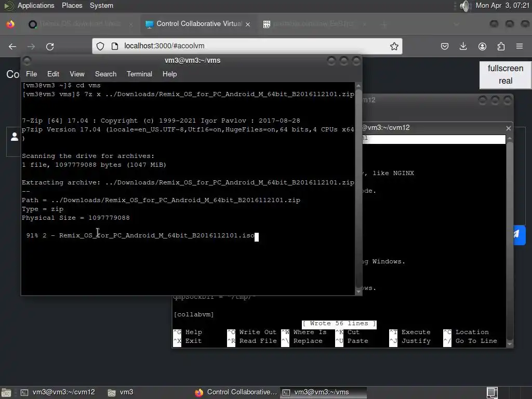
Task: Click the 91% extraction progress line
Action: 140,235
